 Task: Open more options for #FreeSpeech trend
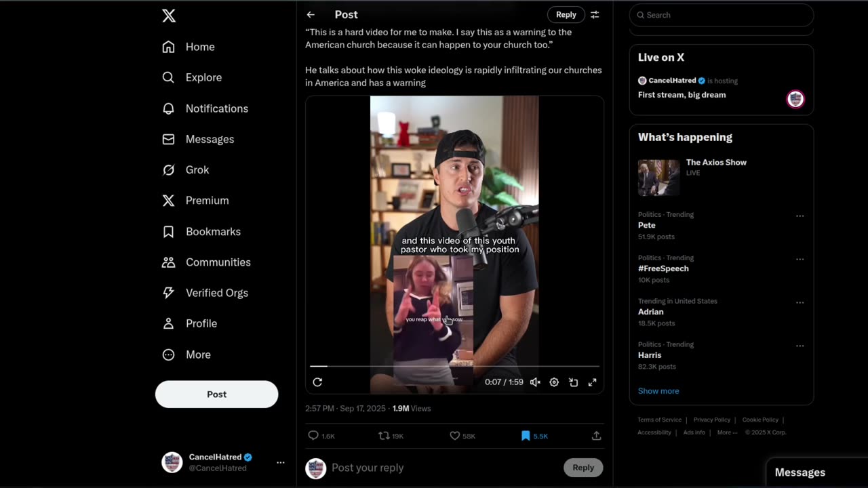(800, 260)
